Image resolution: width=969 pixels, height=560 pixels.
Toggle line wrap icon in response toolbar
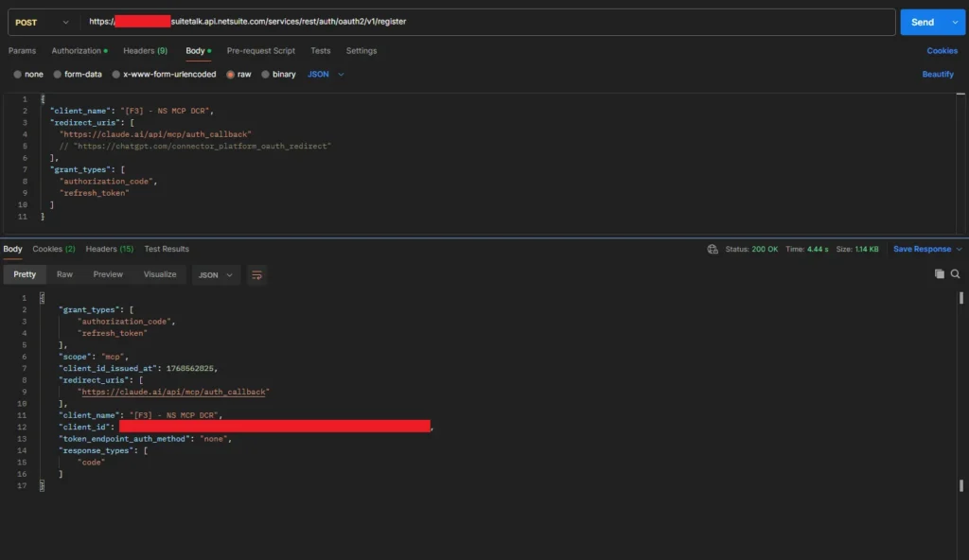pos(256,274)
